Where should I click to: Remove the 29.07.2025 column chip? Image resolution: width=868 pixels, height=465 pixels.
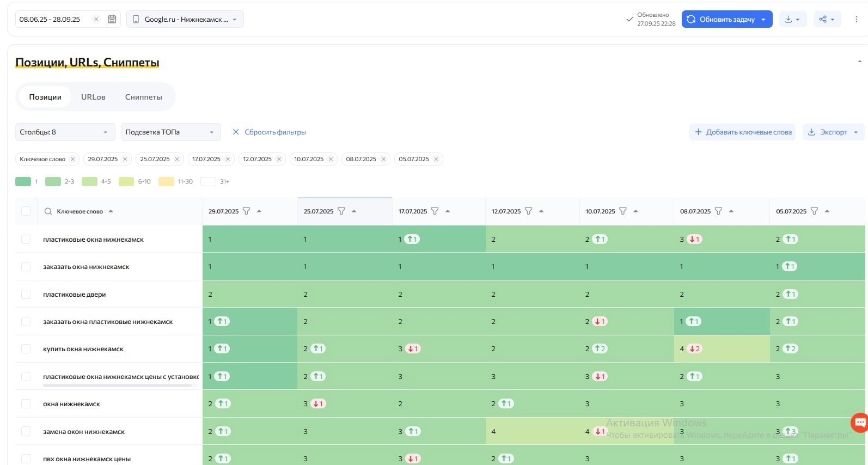(125, 159)
